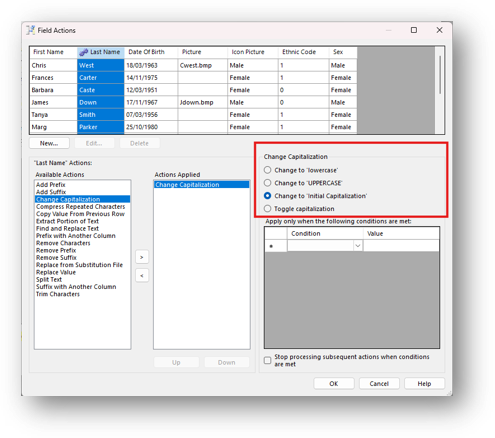
Task: Click the New... button
Action: [49, 143]
